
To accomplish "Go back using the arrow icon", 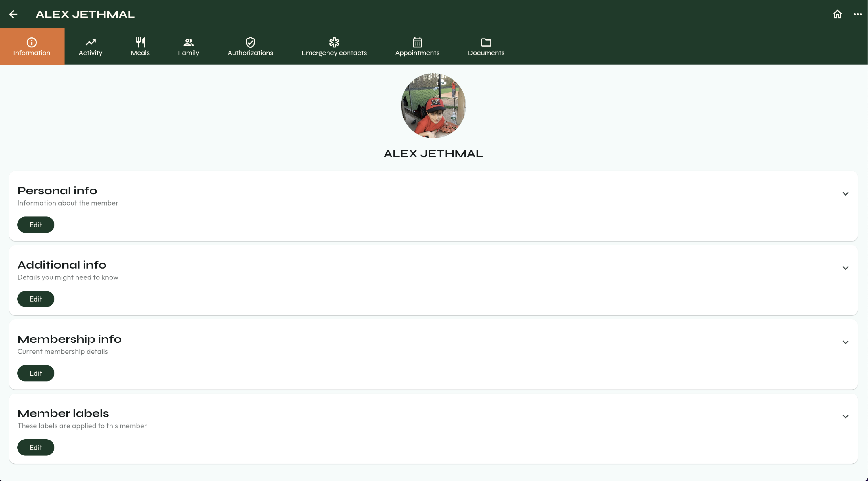I will tap(13, 14).
